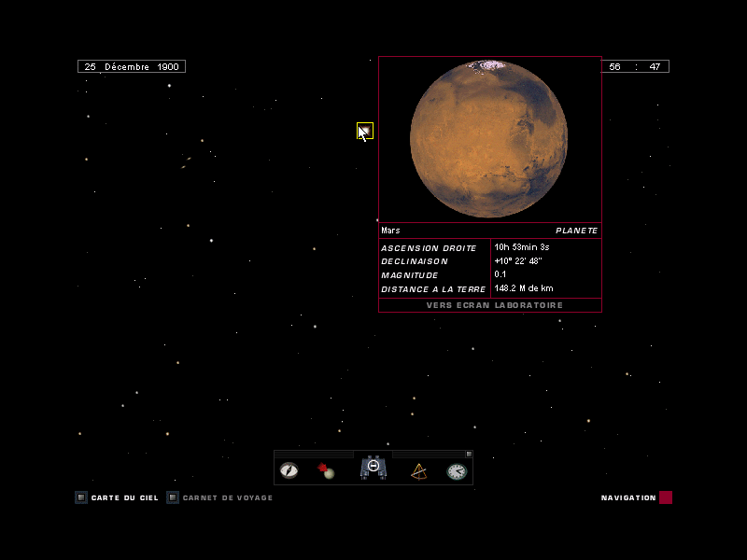Viewport: 747px width, 560px height.
Task: Click right ascension value 10h 53min 3s
Action: click(522, 247)
